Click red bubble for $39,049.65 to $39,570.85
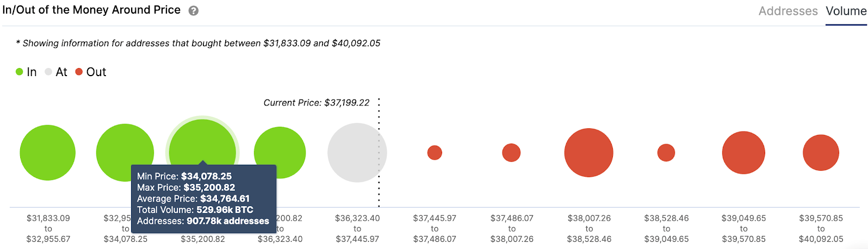 coord(743,153)
